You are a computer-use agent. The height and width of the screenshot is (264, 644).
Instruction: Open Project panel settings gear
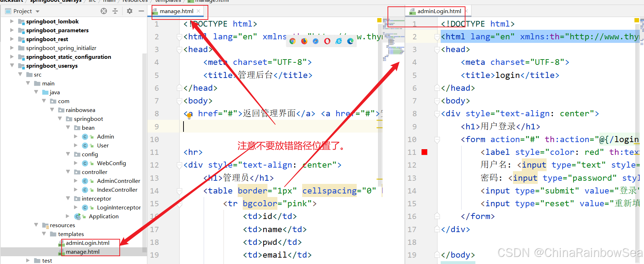pos(130,11)
